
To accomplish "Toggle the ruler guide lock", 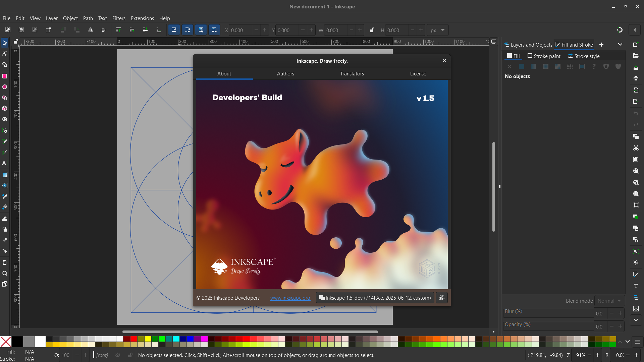I will coord(16,42).
